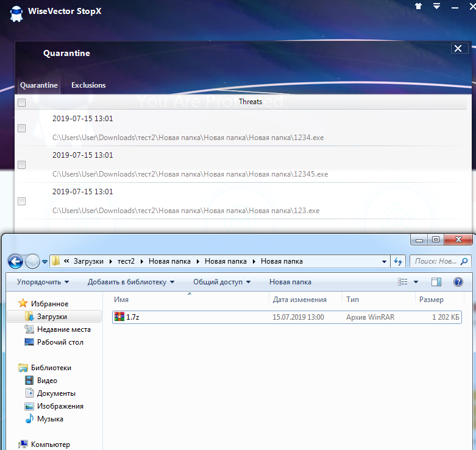This screenshot has width=476, height=450.
Task: Open Explorer help question mark icon
Action: click(x=458, y=282)
